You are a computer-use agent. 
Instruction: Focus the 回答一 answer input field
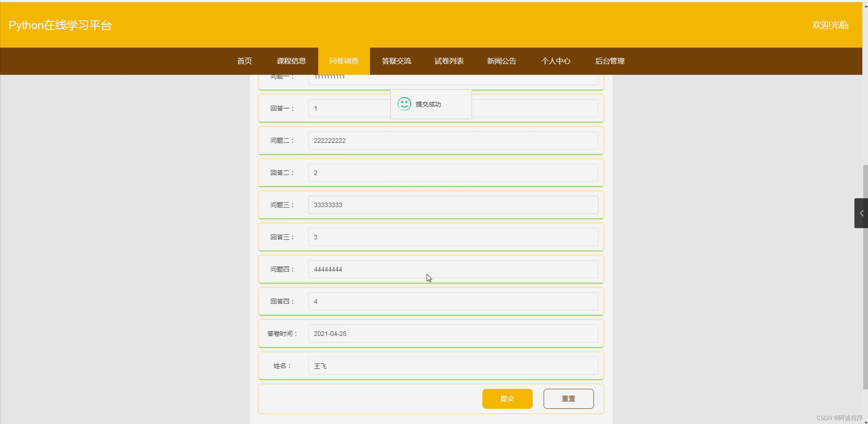(x=350, y=108)
